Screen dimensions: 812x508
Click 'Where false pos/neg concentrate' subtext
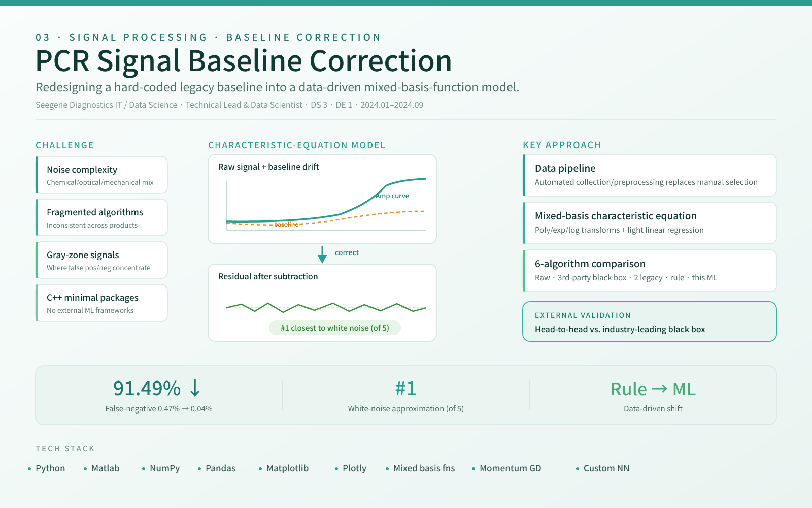(x=98, y=268)
